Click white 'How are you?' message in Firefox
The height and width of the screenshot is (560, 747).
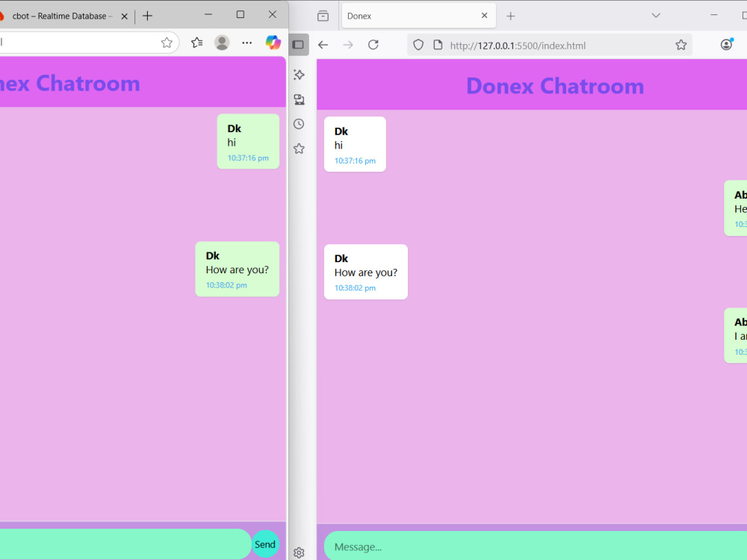(x=366, y=272)
